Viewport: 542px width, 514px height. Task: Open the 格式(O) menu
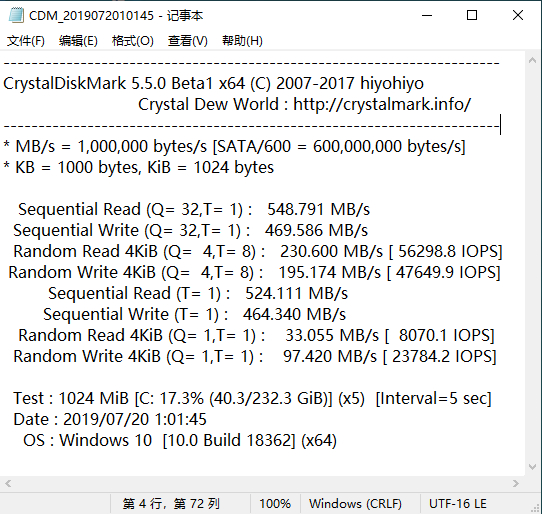pos(132,41)
